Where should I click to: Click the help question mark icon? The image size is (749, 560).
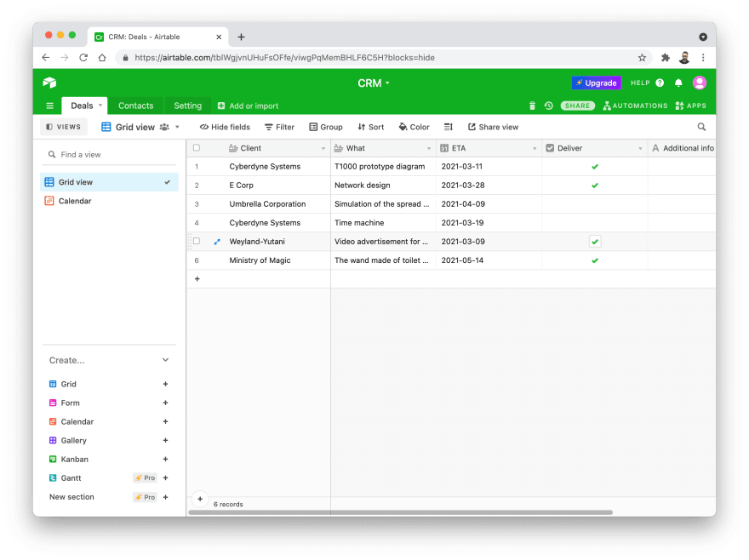(660, 83)
